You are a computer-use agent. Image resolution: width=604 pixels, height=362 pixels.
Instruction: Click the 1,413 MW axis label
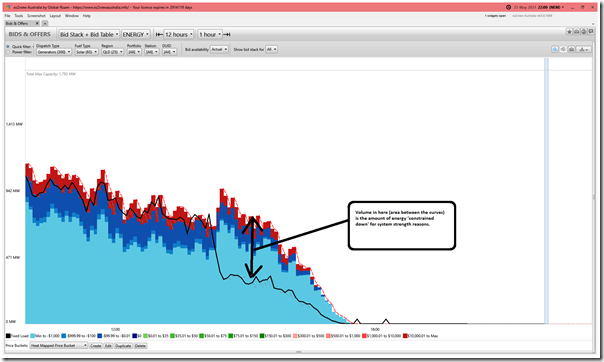tap(14, 124)
